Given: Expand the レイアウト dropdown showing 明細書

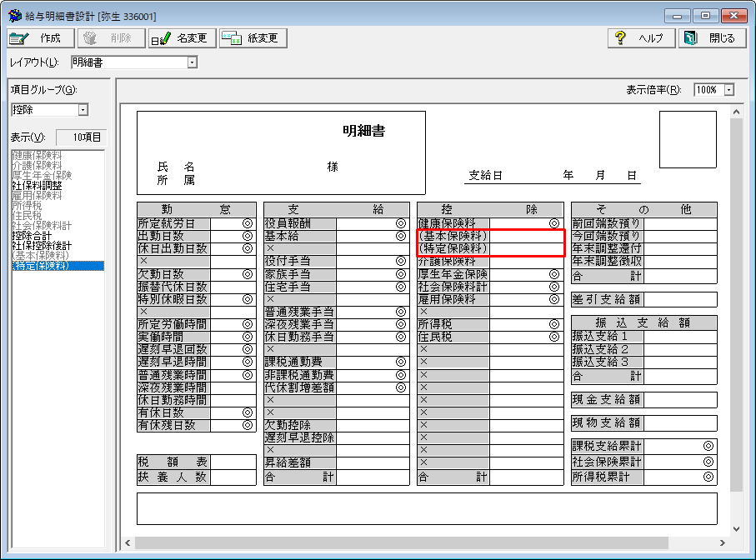Looking at the screenshot, I should pyautogui.click(x=193, y=62).
